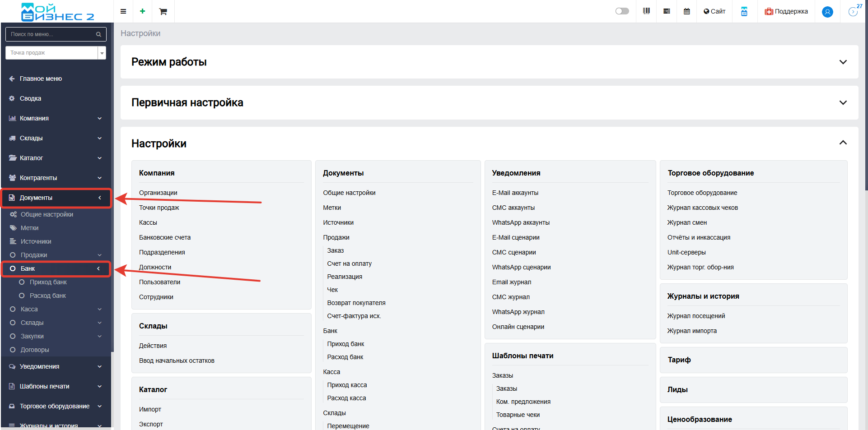
Task: Click the green plus icon
Action: tap(142, 11)
